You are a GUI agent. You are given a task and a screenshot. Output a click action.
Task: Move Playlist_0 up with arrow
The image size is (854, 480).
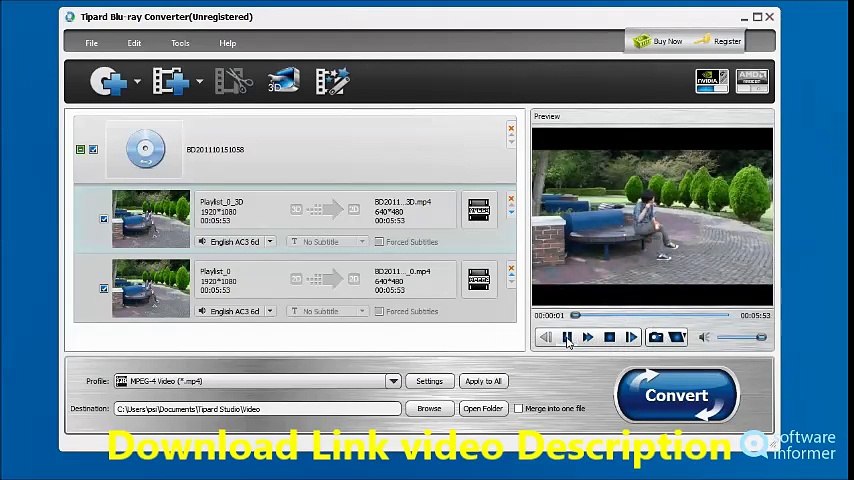pos(511,275)
